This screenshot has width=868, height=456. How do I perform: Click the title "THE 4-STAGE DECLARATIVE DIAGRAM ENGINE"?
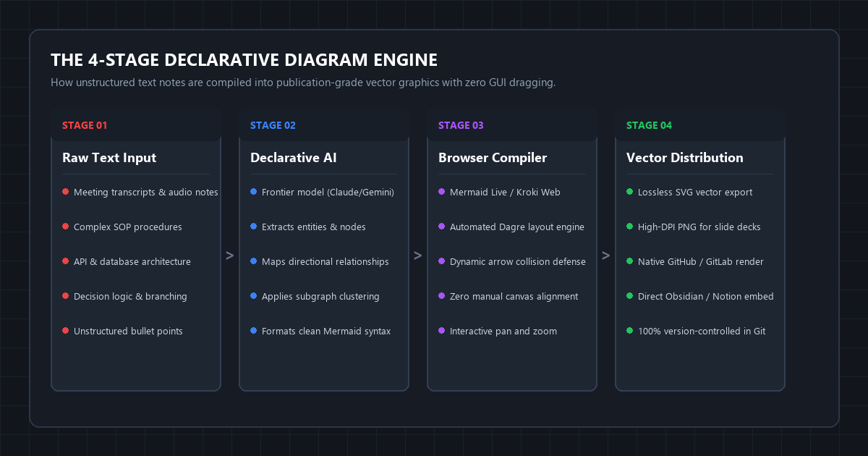[x=244, y=59]
